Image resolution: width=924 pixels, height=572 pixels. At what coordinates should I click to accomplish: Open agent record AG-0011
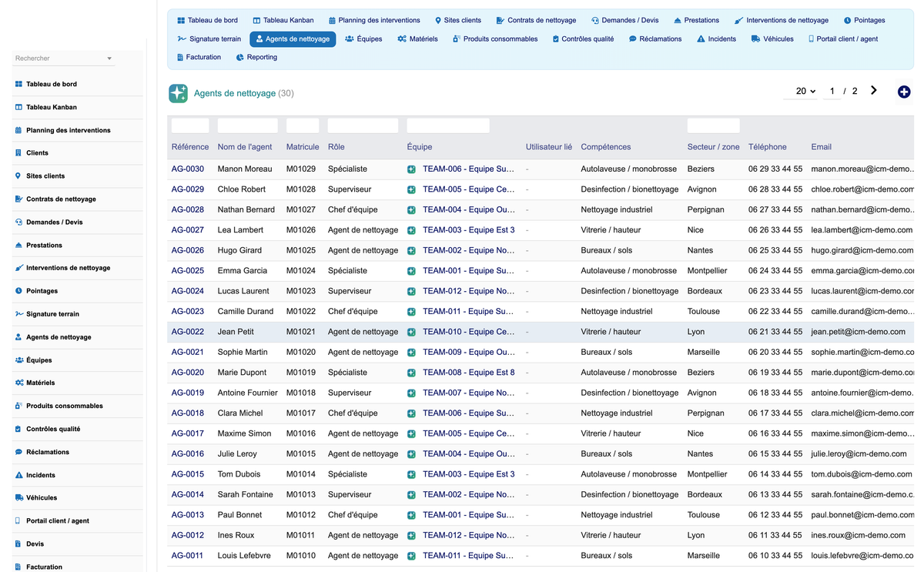tap(188, 555)
